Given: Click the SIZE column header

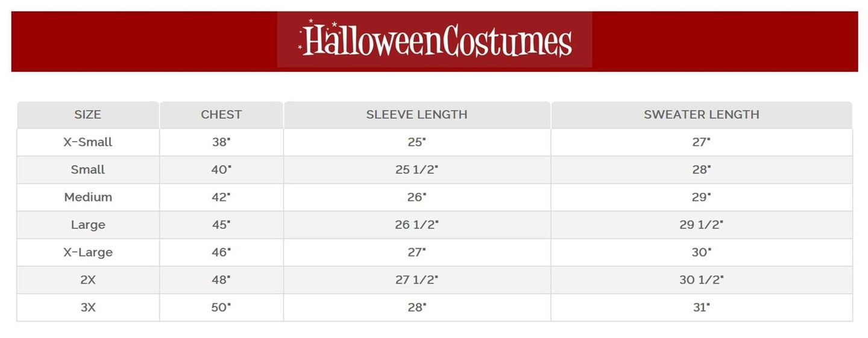Looking at the screenshot, I should click(88, 114).
